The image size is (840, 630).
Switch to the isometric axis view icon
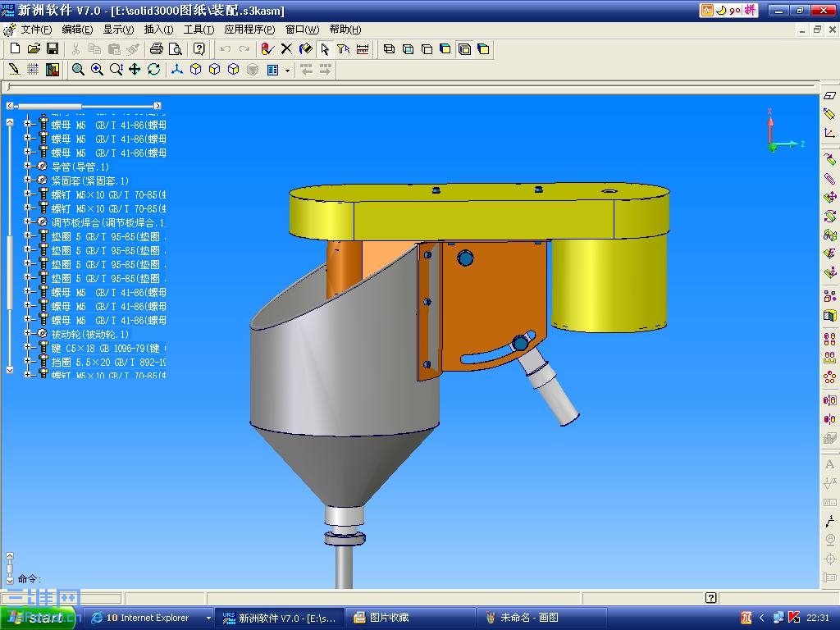pyautogui.click(x=177, y=70)
